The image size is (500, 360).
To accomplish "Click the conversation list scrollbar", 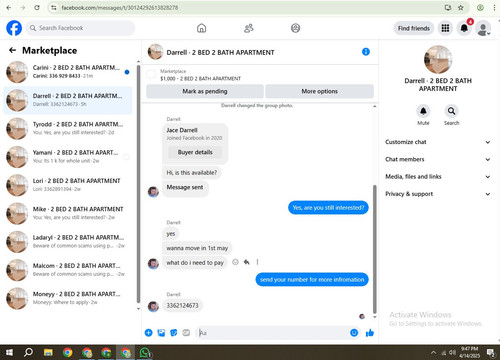I will click(x=138, y=184).
